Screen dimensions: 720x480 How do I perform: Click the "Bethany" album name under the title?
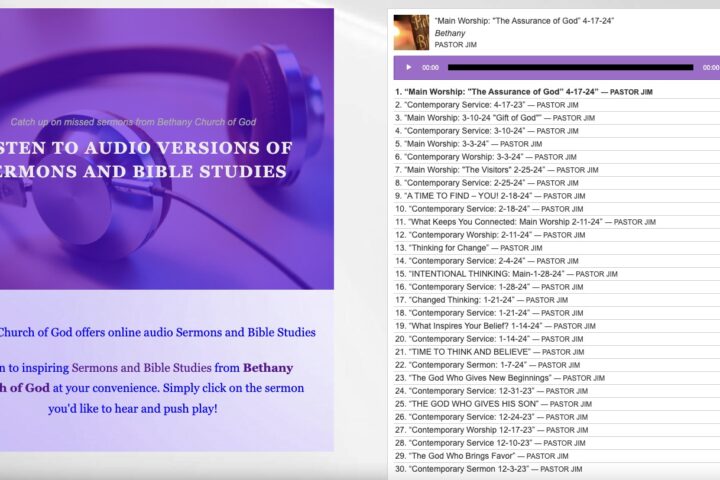coord(450,33)
